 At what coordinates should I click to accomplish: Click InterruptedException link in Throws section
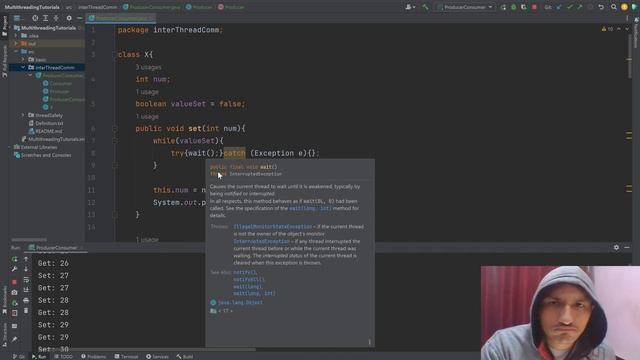[x=261, y=241]
